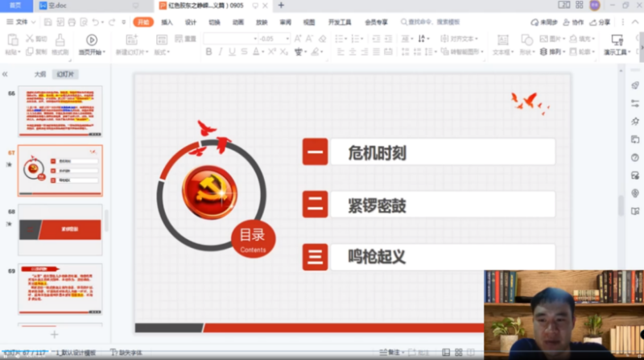Click the Share (分享) button
Image resolution: width=644 pixels, height=360 pixels.
click(x=600, y=23)
